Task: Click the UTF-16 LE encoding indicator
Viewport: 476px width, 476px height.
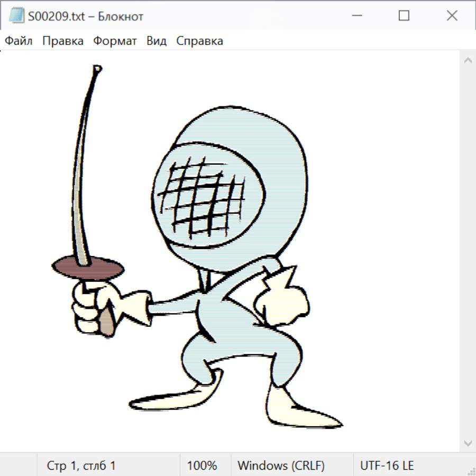Action: [387, 465]
